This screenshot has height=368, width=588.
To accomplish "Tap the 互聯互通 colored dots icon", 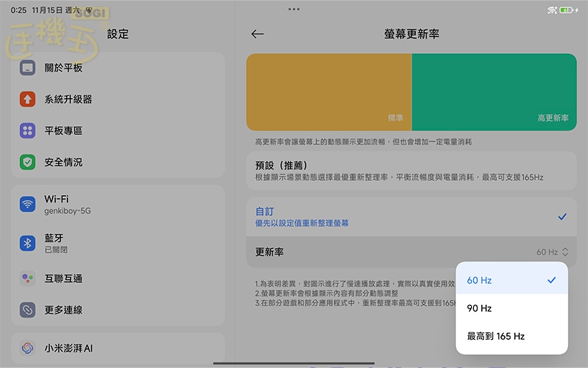I will 27,278.
